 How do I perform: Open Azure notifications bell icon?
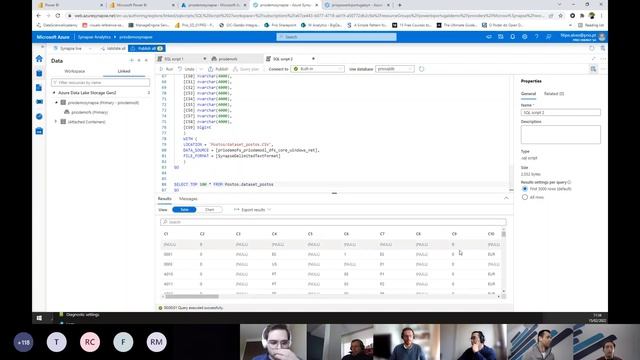point(513,37)
